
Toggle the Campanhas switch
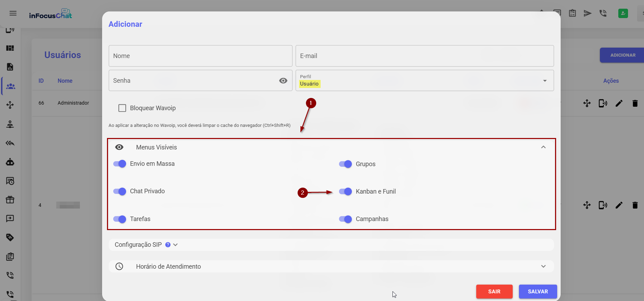tap(345, 219)
